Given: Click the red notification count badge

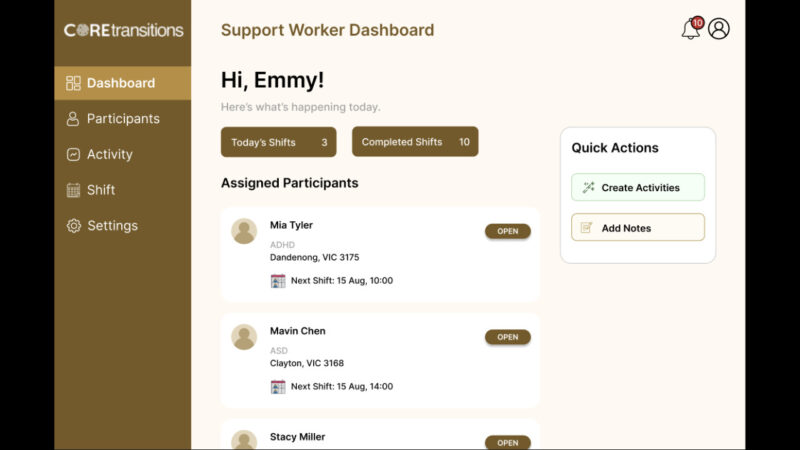Looking at the screenshot, I should coord(697,22).
